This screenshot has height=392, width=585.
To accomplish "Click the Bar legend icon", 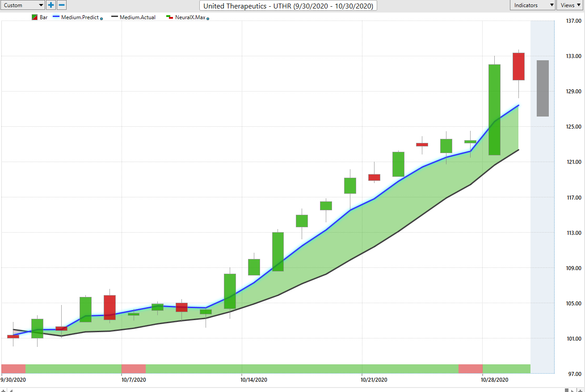I will point(35,17).
